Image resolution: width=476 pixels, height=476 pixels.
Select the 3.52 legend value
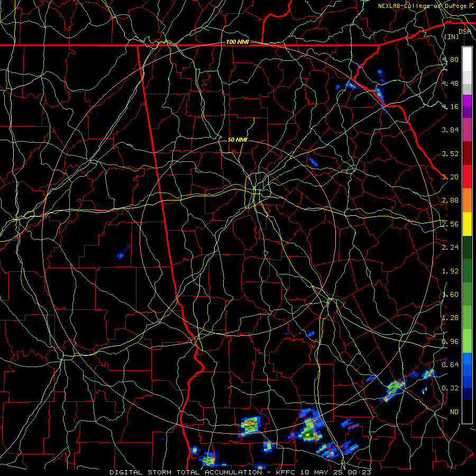click(x=450, y=153)
